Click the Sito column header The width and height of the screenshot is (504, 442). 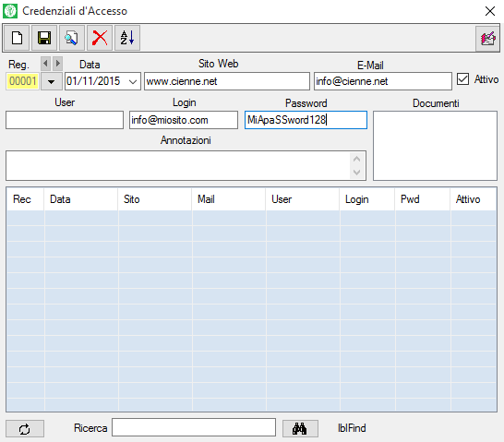coord(154,199)
